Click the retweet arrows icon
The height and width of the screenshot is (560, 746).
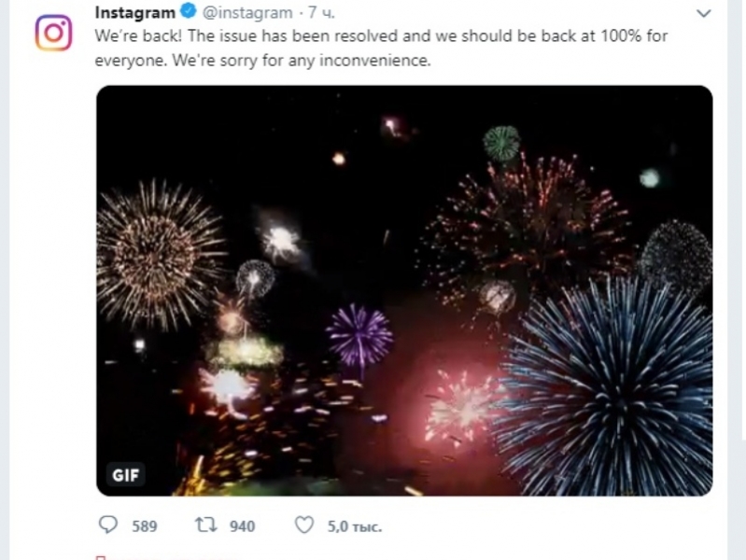pyautogui.click(x=206, y=525)
